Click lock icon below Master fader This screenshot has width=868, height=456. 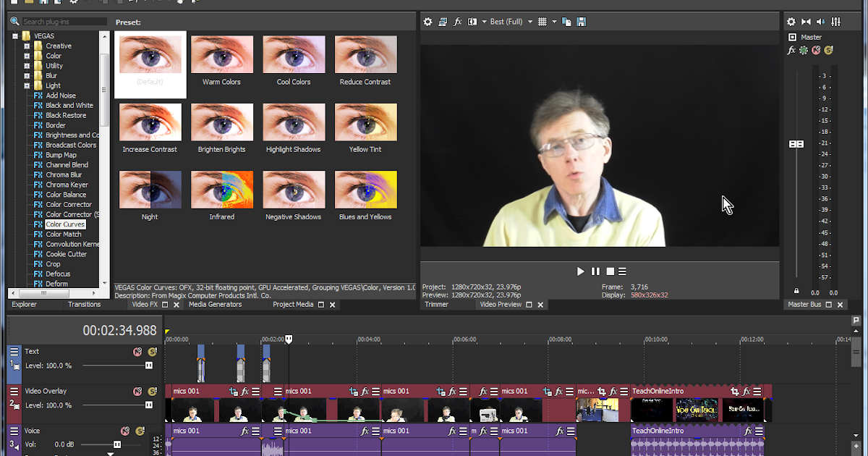tap(796, 292)
